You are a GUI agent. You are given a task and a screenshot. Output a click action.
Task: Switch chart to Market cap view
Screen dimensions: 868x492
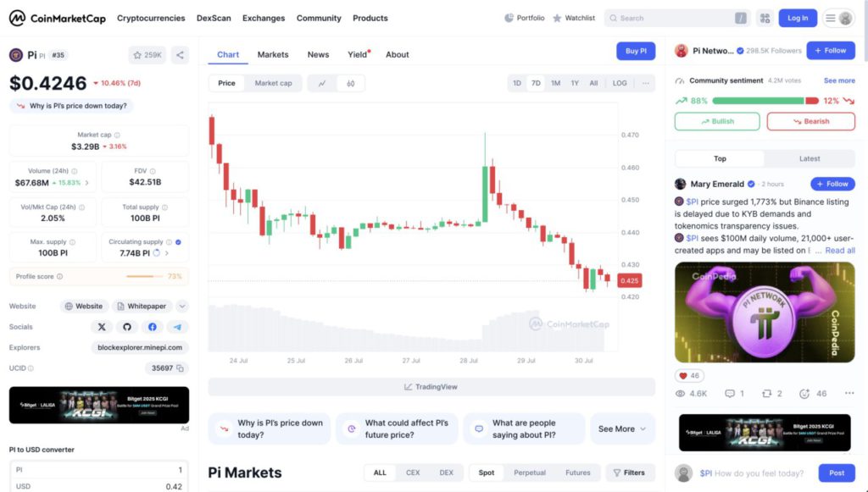pyautogui.click(x=273, y=84)
